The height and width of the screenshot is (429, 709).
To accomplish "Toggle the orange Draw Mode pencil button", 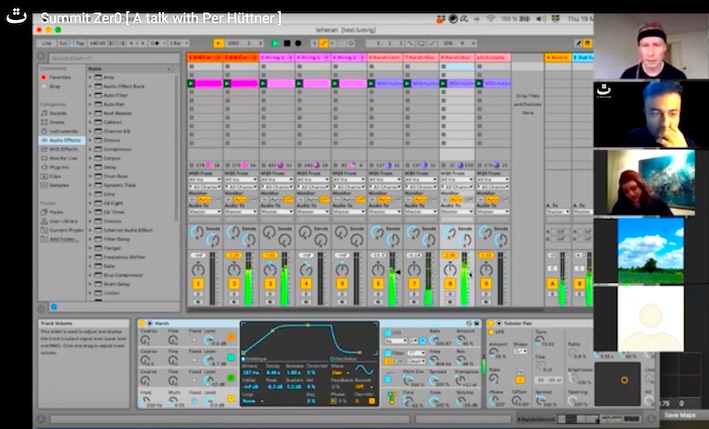I will 323,43.
